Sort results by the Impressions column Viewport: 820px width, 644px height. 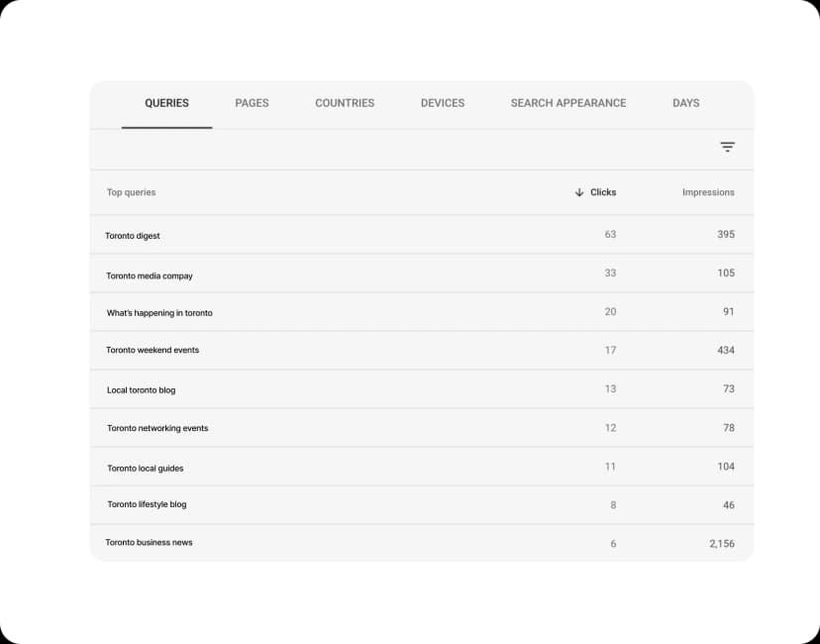[709, 192]
